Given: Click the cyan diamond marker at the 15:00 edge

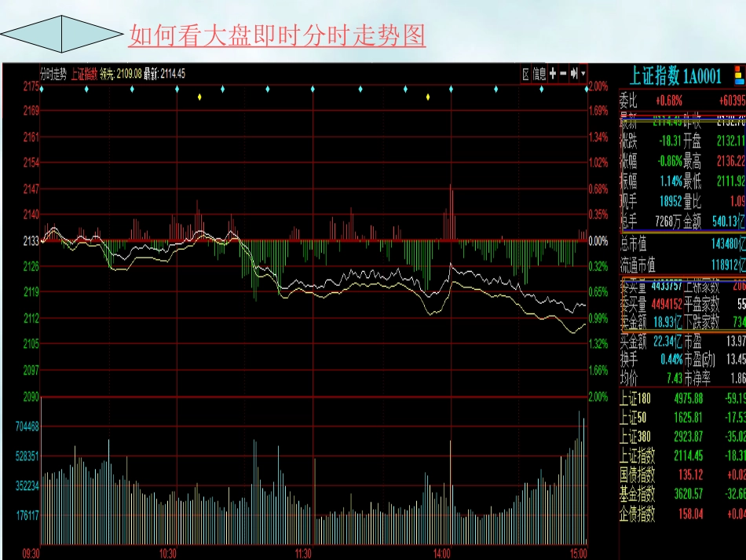Looking at the screenshot, I should pos(586,89).
